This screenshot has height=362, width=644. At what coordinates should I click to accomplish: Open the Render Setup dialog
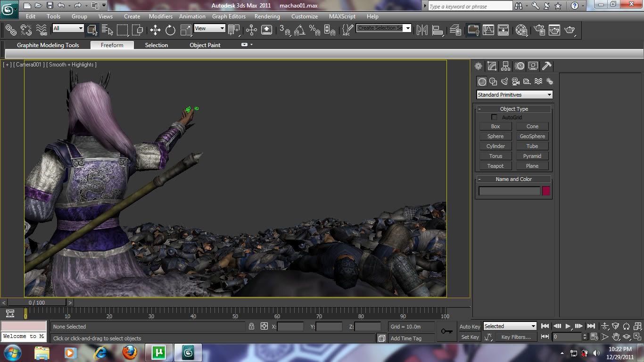click(539, 30)
